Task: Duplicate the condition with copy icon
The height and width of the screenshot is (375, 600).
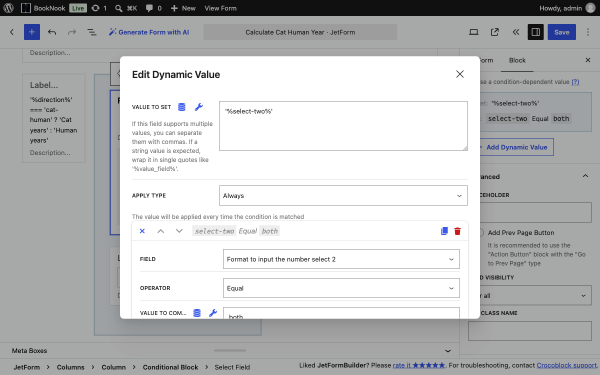Action: [444, 231]
